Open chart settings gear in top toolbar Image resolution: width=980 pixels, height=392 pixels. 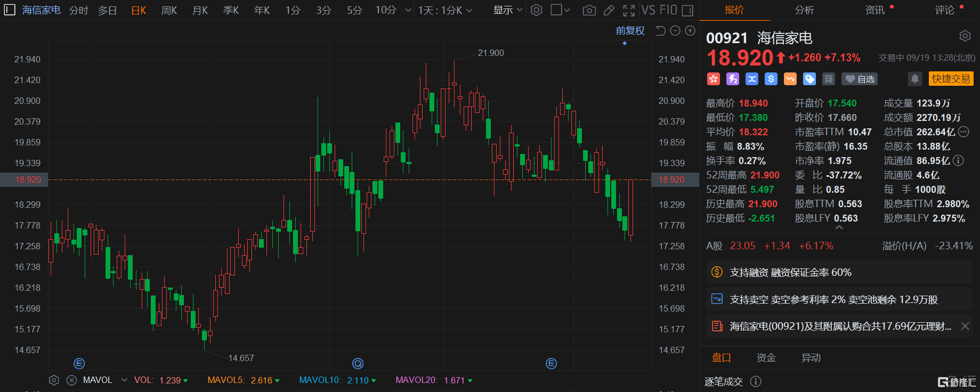537,10
